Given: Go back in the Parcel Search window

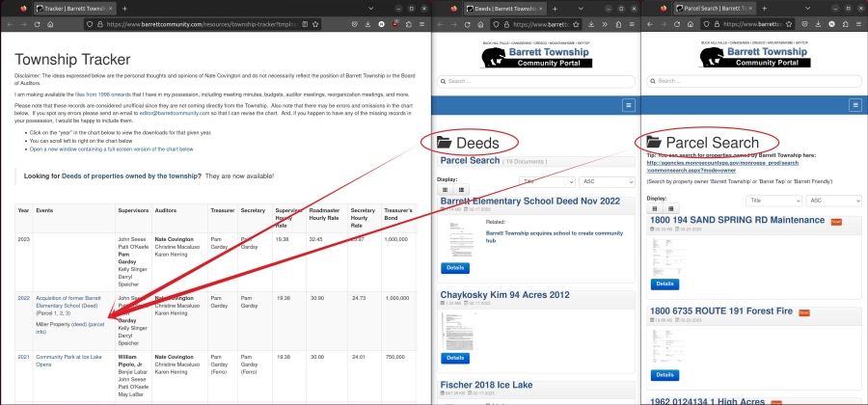Looking at the screenshot, I should pyautogui.click(x=650, y=24).
